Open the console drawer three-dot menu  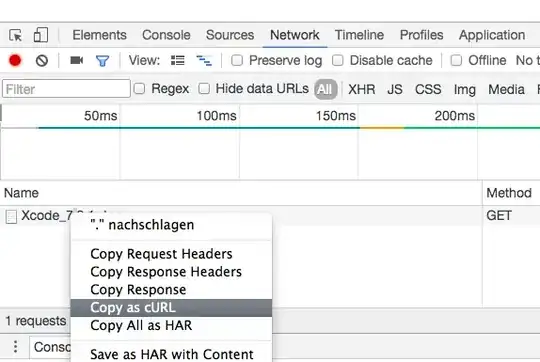pos(15,347)
